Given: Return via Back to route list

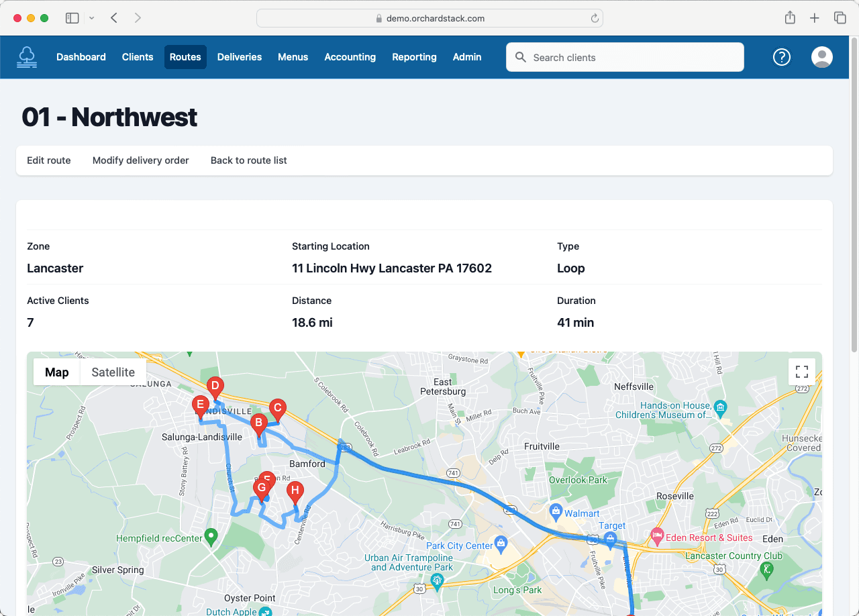Looking at the screenshot, I should click(249, 160).
